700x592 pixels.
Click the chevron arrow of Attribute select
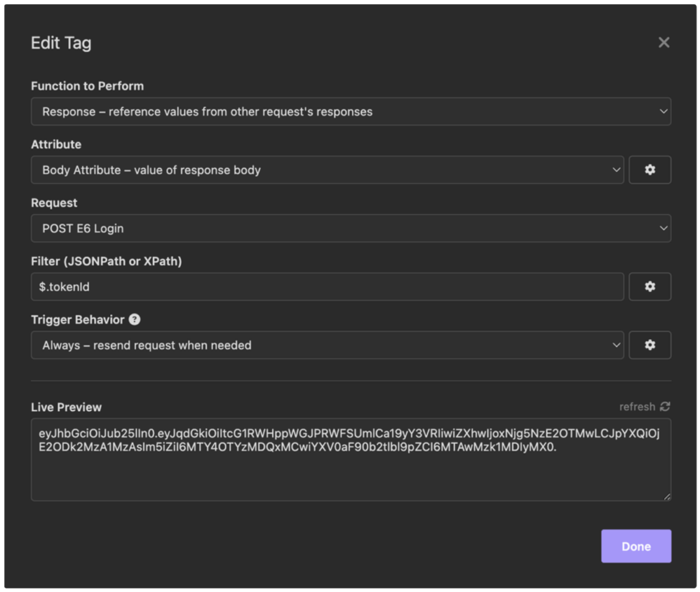616,170
